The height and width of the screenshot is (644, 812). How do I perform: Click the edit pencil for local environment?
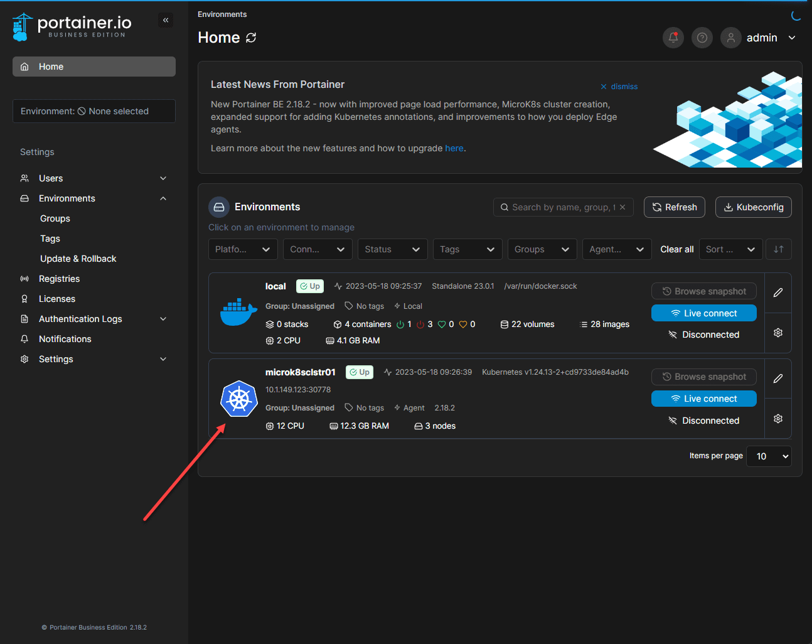777,292
